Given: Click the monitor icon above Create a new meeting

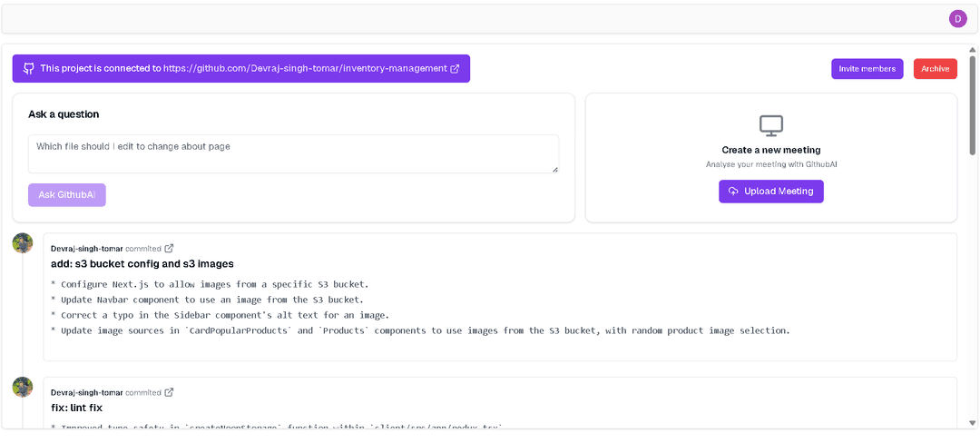Looking at the screenshot, I should (770, 125).
